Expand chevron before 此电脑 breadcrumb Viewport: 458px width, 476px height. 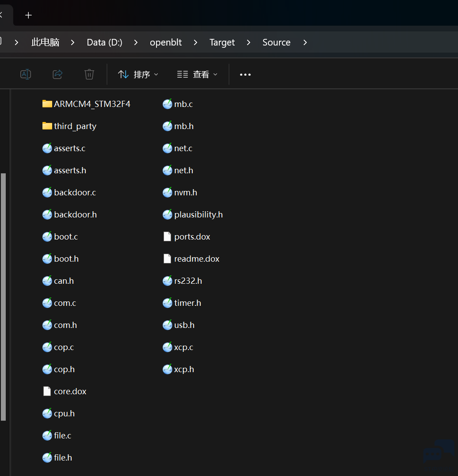[x=16, y=42]
